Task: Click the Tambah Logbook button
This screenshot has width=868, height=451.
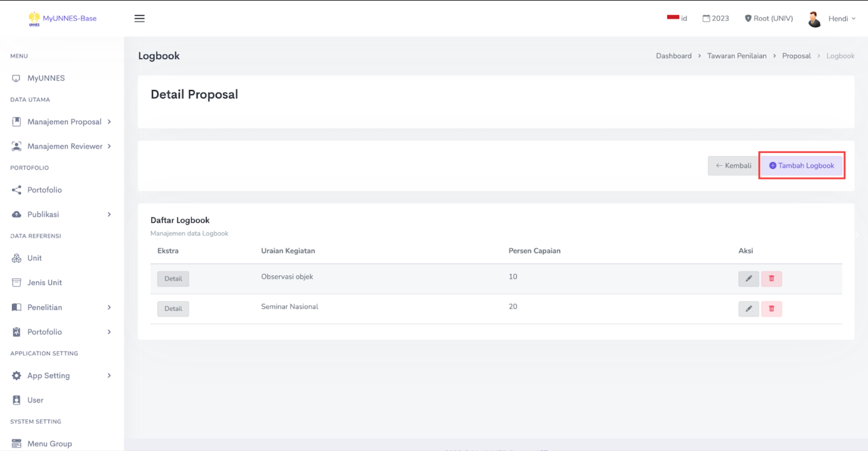Action: pyautogui.click(x=802, y=166)
